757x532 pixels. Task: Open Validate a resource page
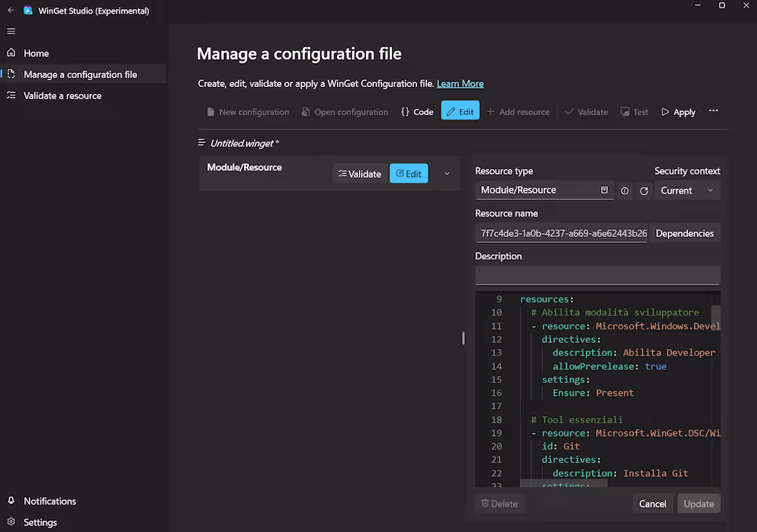click(83, 95)
